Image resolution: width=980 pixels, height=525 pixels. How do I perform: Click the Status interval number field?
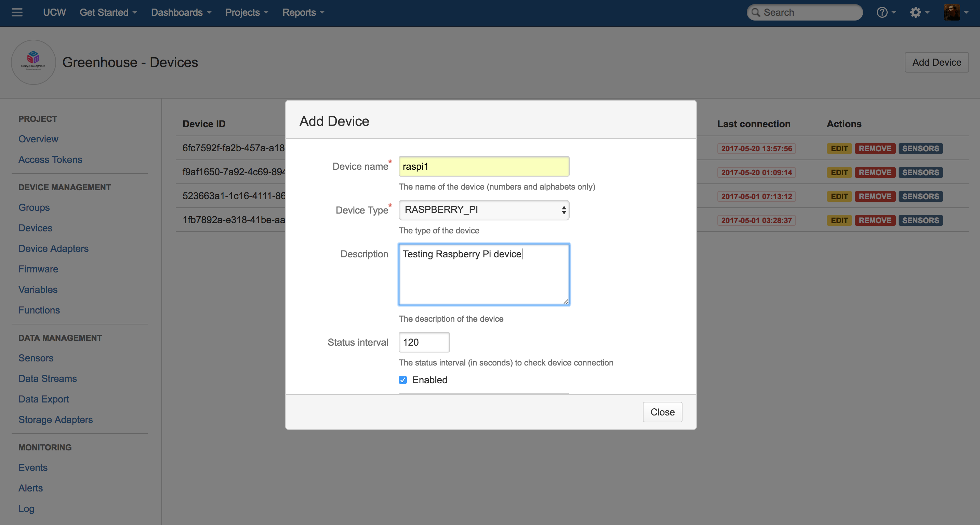click(x=424, y=342)
